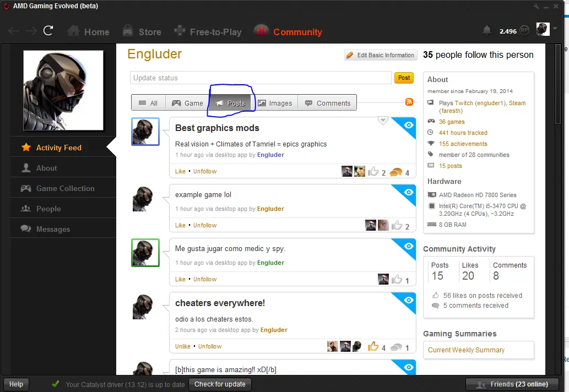569x392 pixels.
Task: Like the Best graphics mods post
Action: [180, 171]
